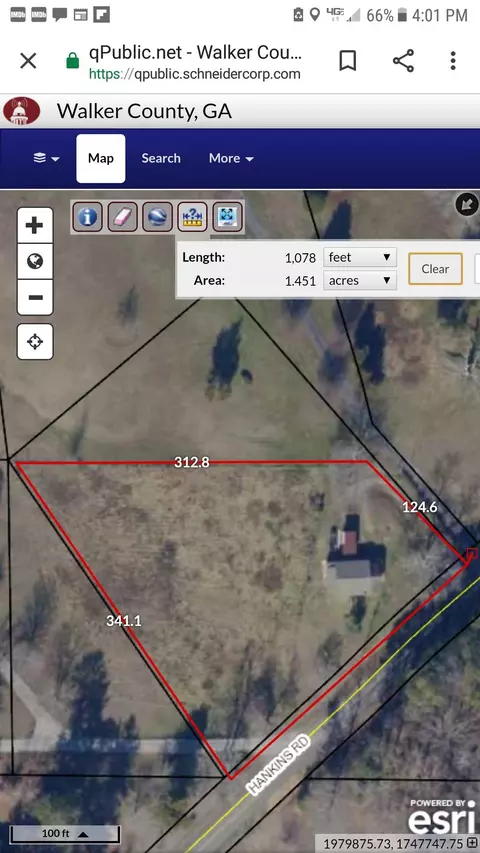
Task: Click the zoom-to-extent tool icon
Action: coord(227,217)
